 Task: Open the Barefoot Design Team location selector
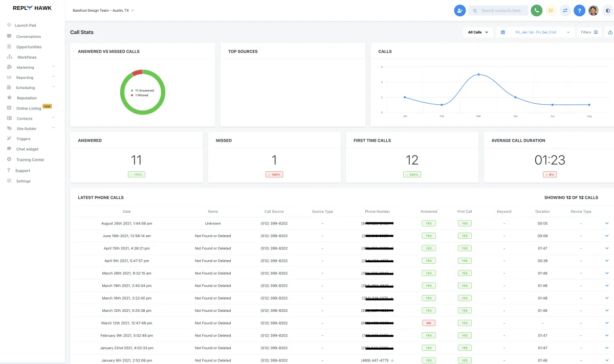(x=103, y=10)
